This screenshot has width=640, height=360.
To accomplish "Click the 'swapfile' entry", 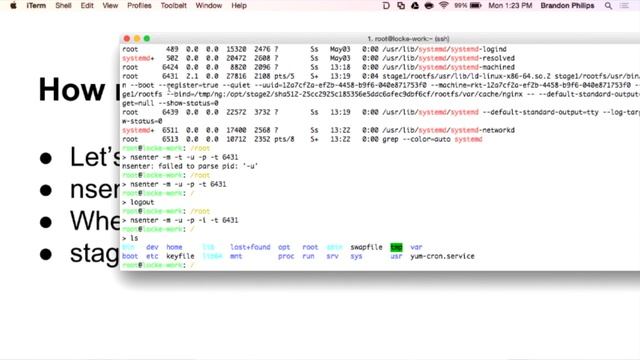I will click(367, 247).
